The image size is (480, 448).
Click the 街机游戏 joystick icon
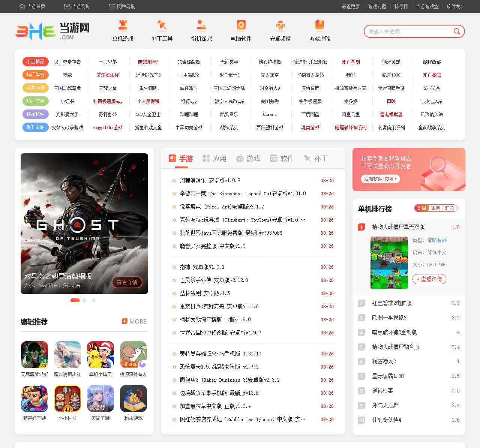point(202,25)
